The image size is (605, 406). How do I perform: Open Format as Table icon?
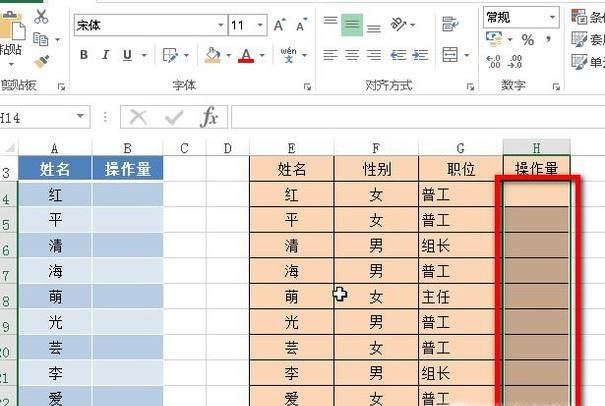(579, 39)
